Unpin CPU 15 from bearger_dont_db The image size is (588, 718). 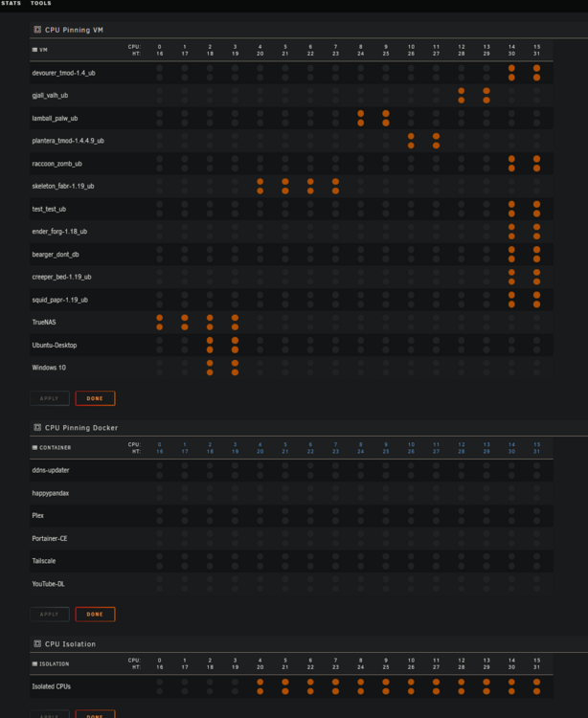point(536,250)
